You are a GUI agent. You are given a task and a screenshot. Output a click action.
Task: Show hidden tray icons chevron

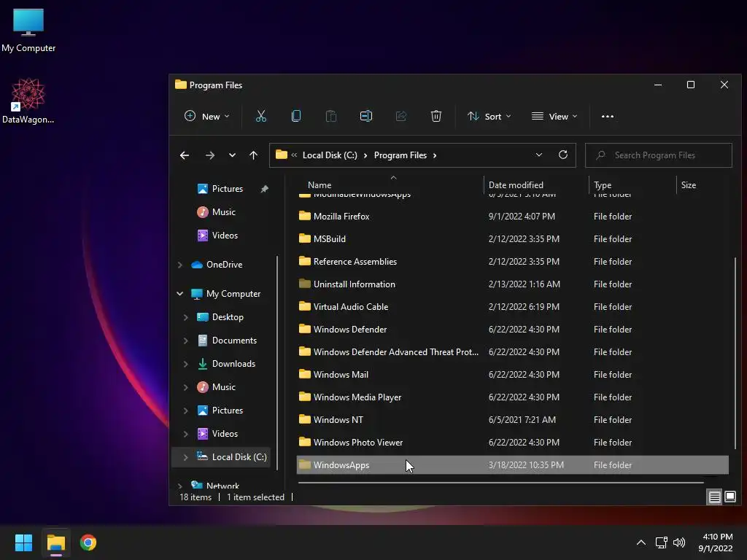click(x=641, y=542)
